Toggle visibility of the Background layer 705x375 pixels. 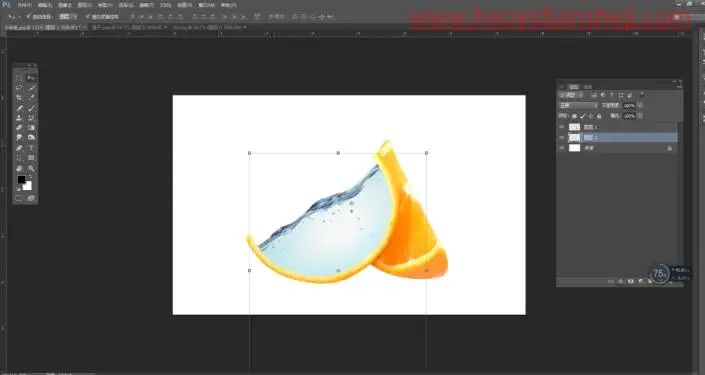[x=562, y=148]
